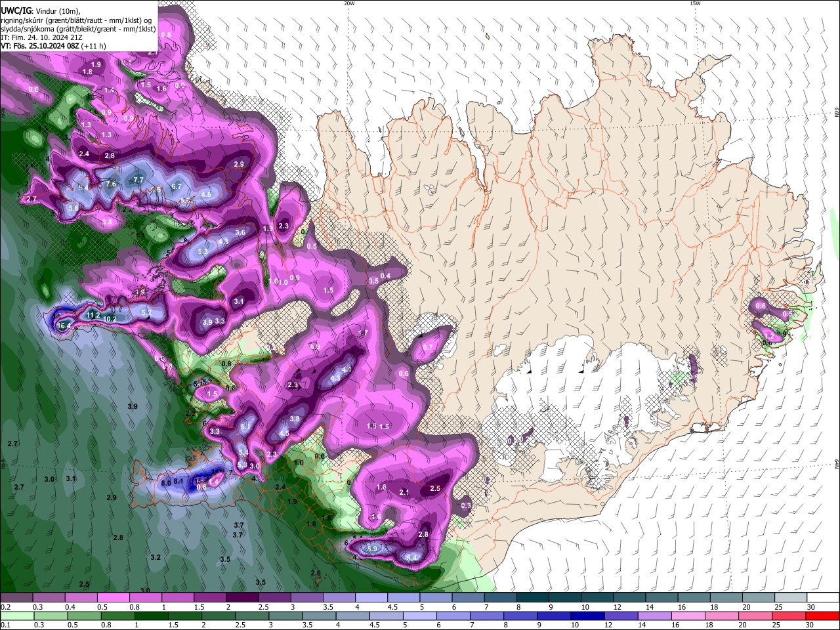840x630 pixels.
Task: Click the 2.6 value on the map
Action: [316, 573]
